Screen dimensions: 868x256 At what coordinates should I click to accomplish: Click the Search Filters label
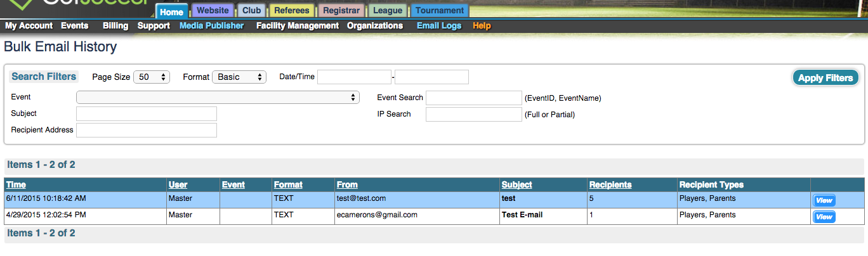click(x=44, y=77)
